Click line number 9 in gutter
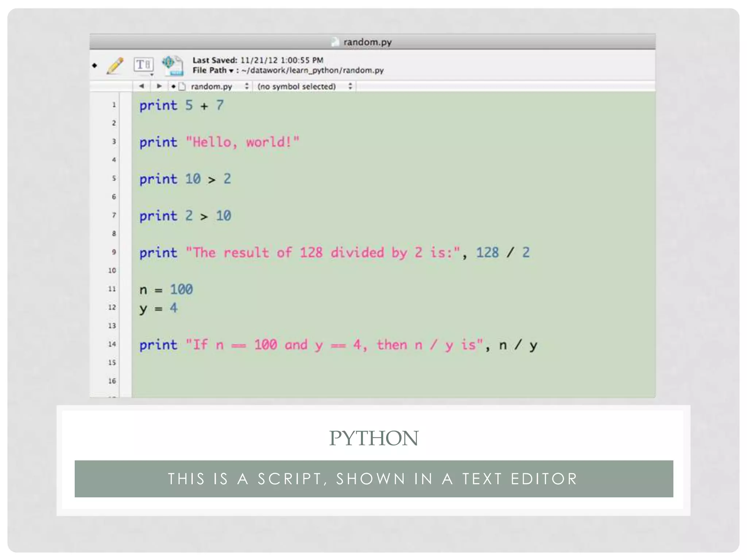 coord(114,252)
